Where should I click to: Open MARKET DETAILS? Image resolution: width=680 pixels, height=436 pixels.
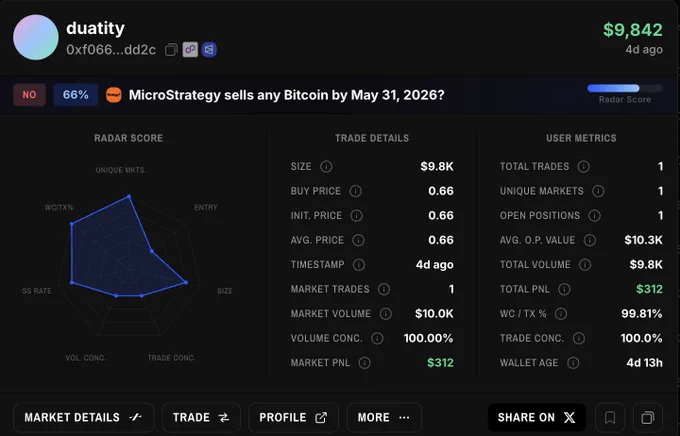tap(83, 418)
